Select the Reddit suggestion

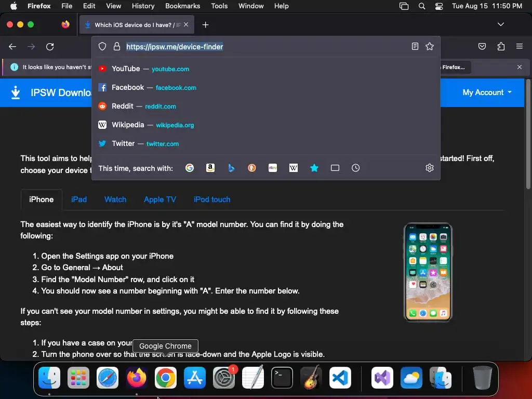(x=266, y=106)
